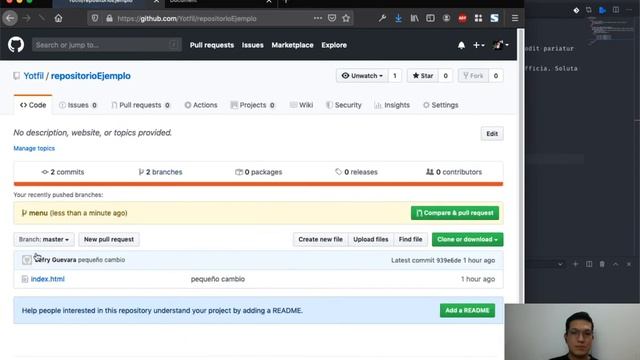Click Add a README button
The width and height of the screenshot is (640, 360).
pyautogui.click(x=467, y=310)
